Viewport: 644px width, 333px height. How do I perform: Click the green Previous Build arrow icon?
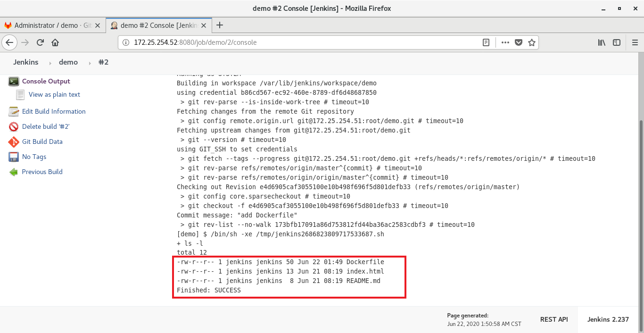pos(14,172)
